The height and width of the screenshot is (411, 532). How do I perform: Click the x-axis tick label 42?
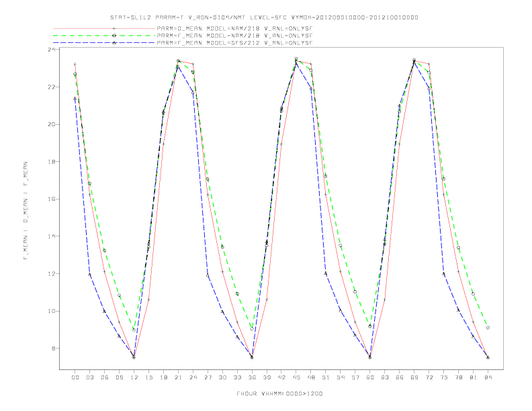click(281, 377)
